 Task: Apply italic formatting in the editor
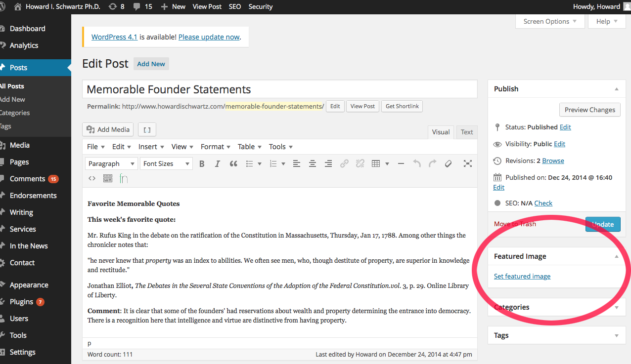[x=217, y=163]
